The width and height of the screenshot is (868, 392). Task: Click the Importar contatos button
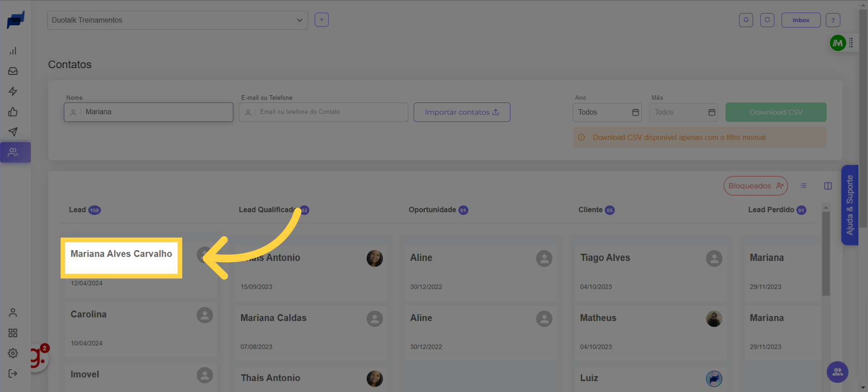[462, 112]
